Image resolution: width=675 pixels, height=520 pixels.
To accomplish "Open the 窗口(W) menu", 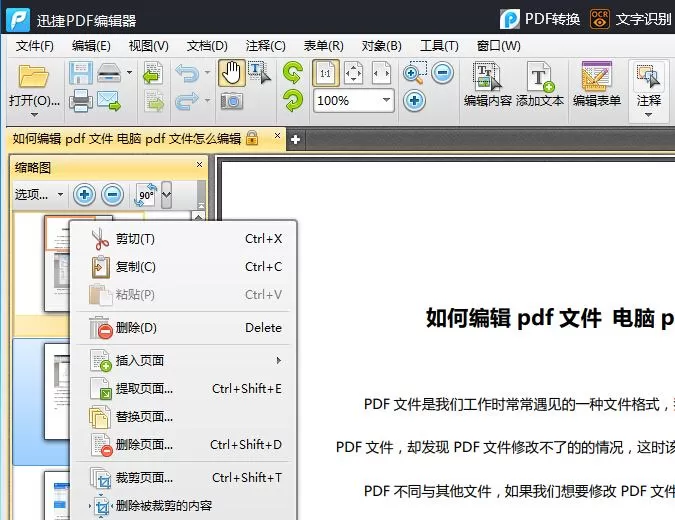I will click(499, 46).
